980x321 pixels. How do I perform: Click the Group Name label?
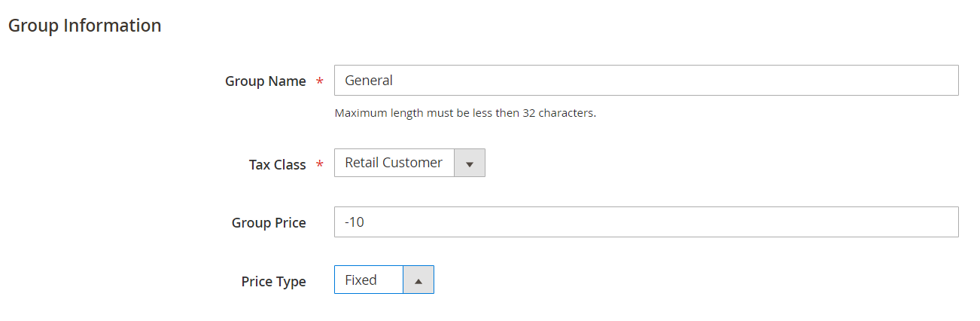click(265, 81)
